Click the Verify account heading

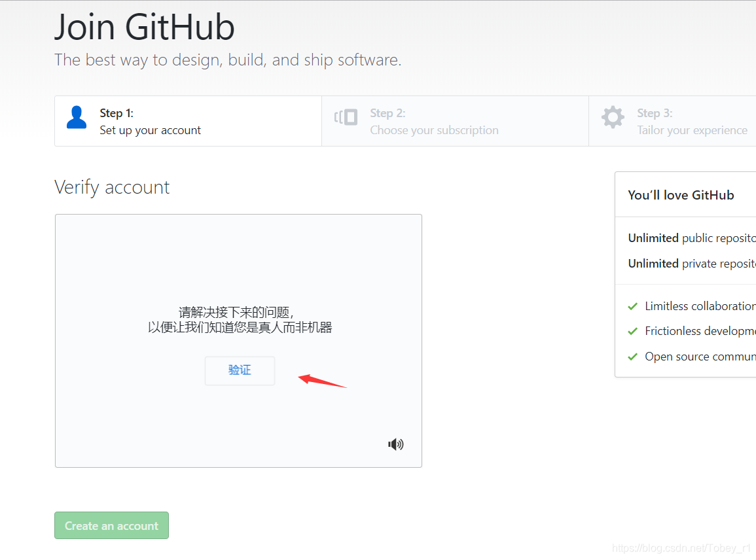point(112,188)
